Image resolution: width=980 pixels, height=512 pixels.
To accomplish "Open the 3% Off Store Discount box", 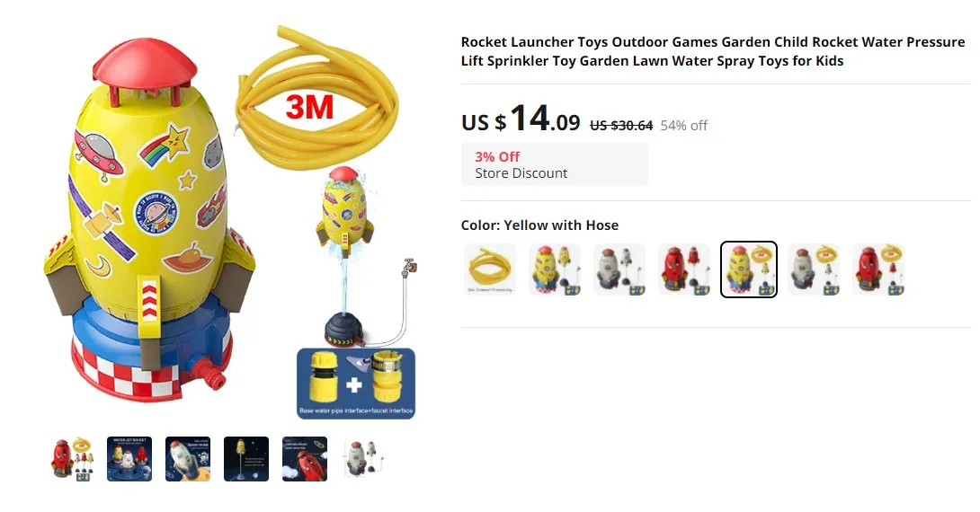I will tap(555, 164).
